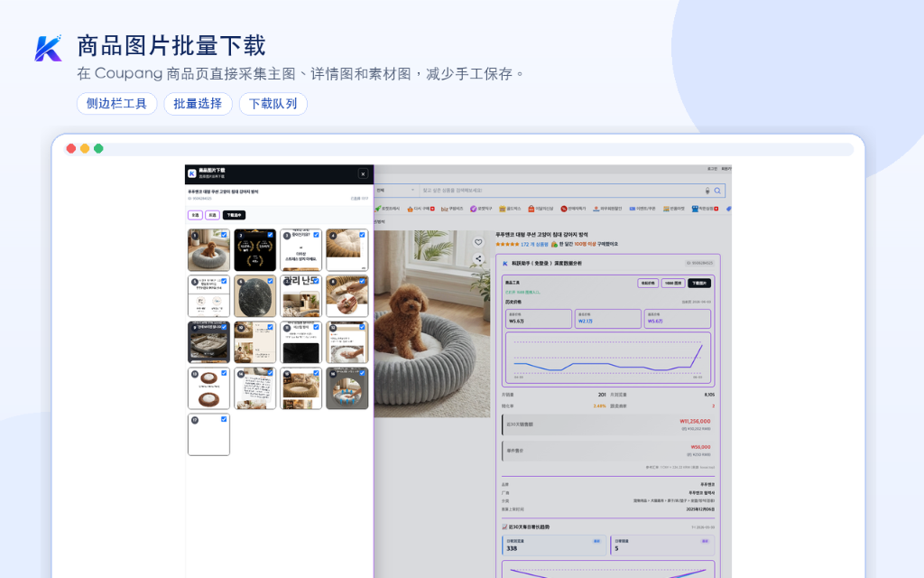Open thumbnail 5 with the white icons
The height and width of the screenshot is (578, 924).
(x=208, y=296)
